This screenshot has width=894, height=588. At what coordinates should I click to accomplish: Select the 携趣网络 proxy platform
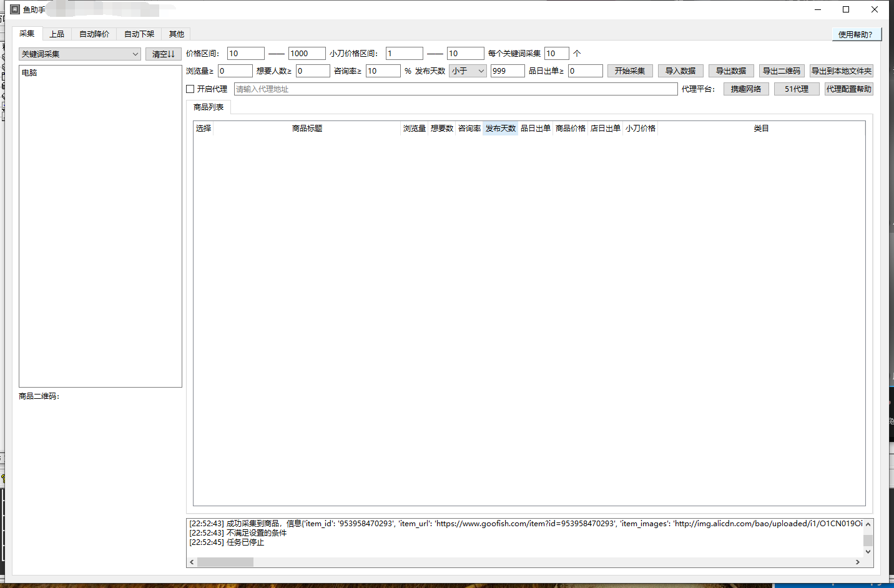click(x=745, y=89)
